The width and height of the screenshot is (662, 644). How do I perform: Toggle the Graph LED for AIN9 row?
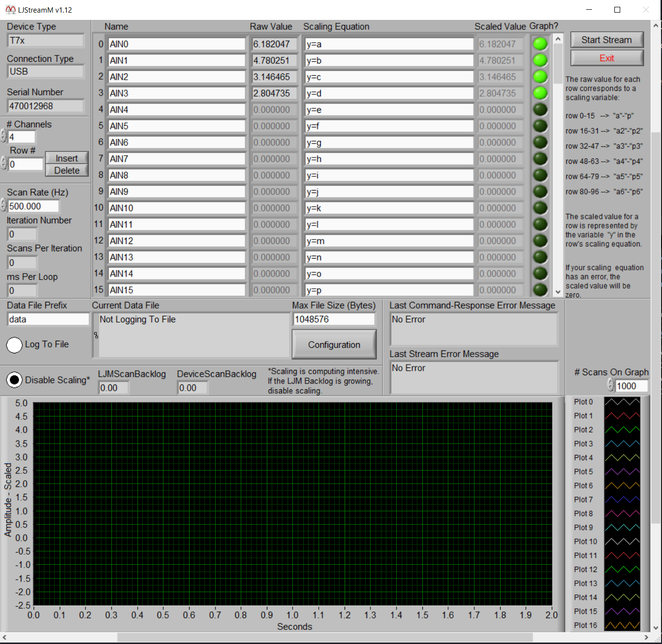(x=540, y=191)
